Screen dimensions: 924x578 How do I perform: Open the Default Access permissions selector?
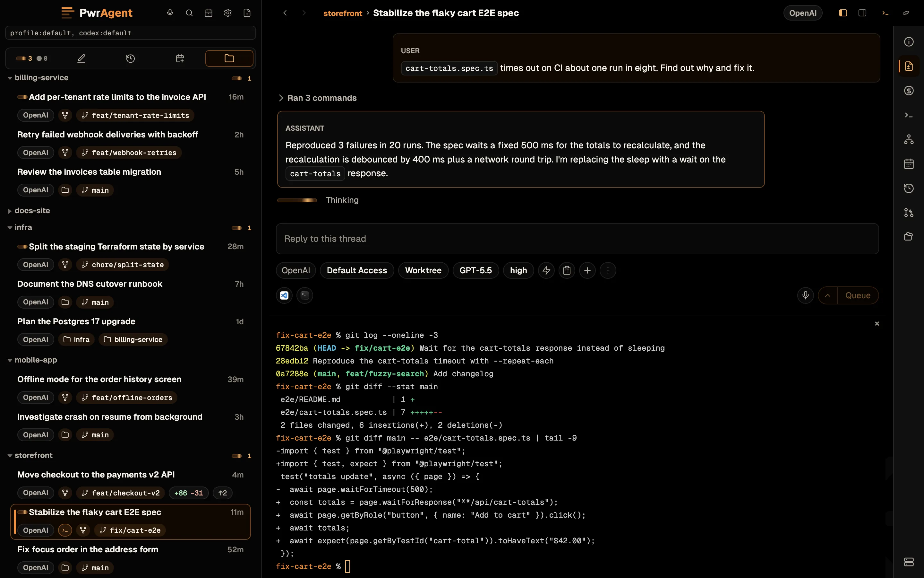(x=357, y=270)
